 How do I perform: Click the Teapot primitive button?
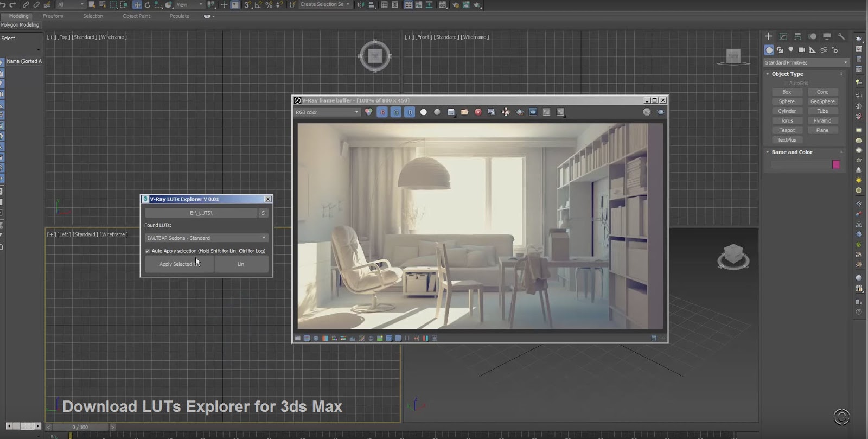[787, 130]
